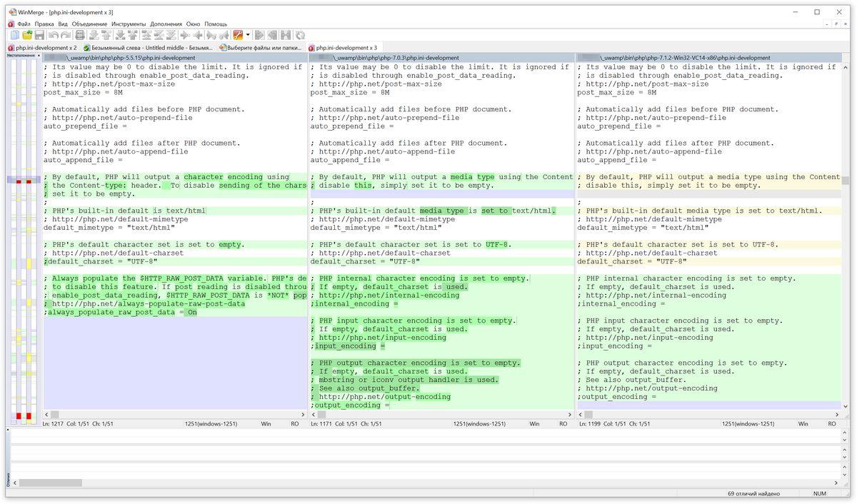Screen dimensions: 857x504
Task: Click the Copy Right toolbar icon
Action: 186,35
